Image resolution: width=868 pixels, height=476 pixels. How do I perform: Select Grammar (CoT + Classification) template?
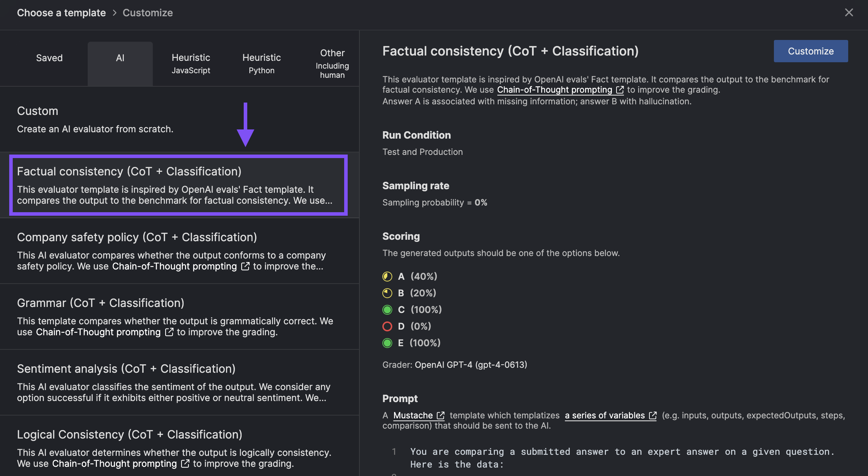180,317
